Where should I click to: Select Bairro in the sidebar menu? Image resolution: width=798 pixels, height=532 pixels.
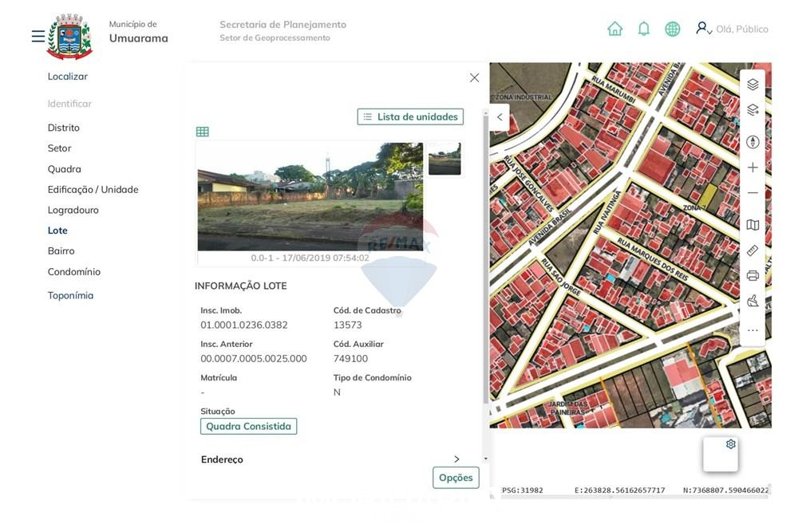(x=61, y=251)
